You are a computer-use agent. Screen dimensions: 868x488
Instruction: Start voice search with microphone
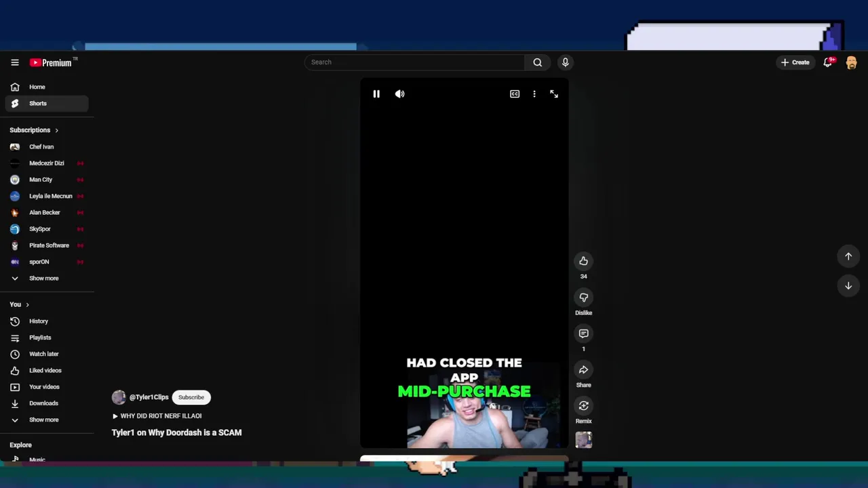click(x=565, y=62)
